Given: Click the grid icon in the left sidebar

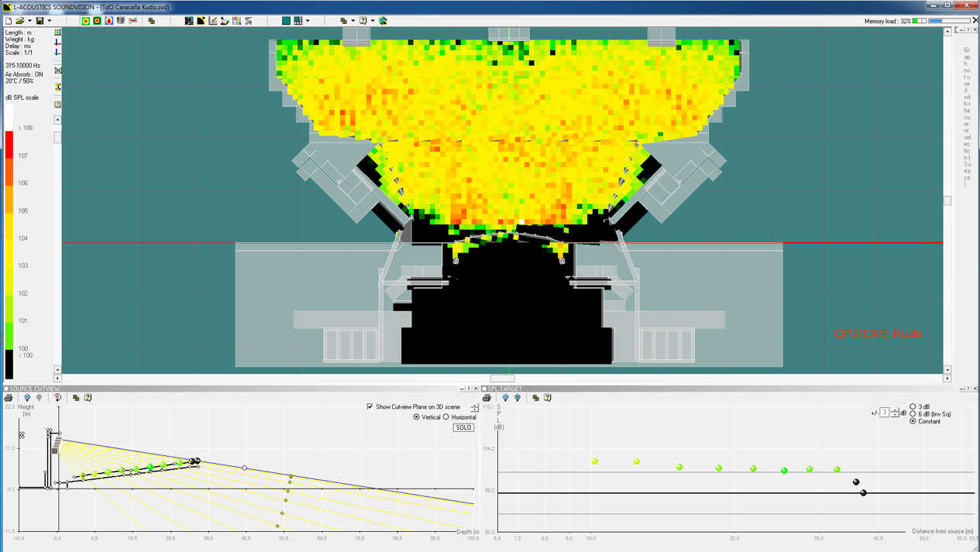Looking at the screenshot, I should 58,33.
